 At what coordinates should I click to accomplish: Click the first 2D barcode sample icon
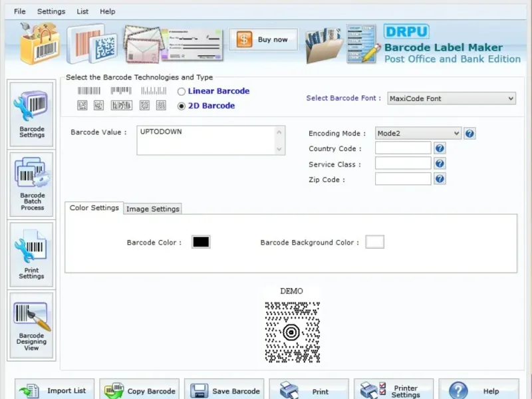(82, 106)
